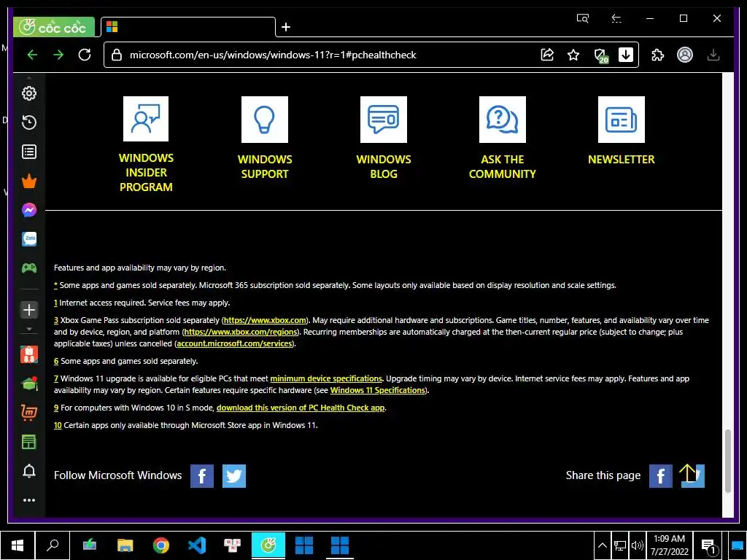The image size is (747, 560).
Task: Select the Microsoft tab
Action: tap(188, 27)
